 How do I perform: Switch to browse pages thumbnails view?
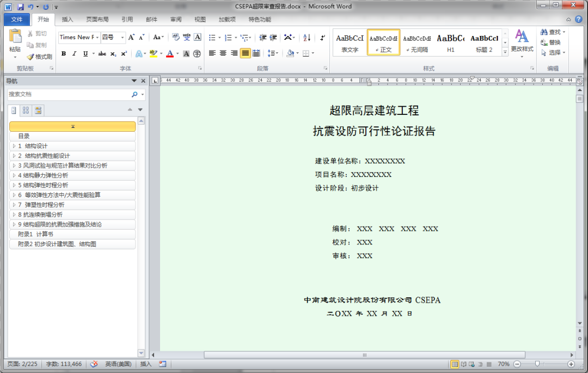click(26, 110)
